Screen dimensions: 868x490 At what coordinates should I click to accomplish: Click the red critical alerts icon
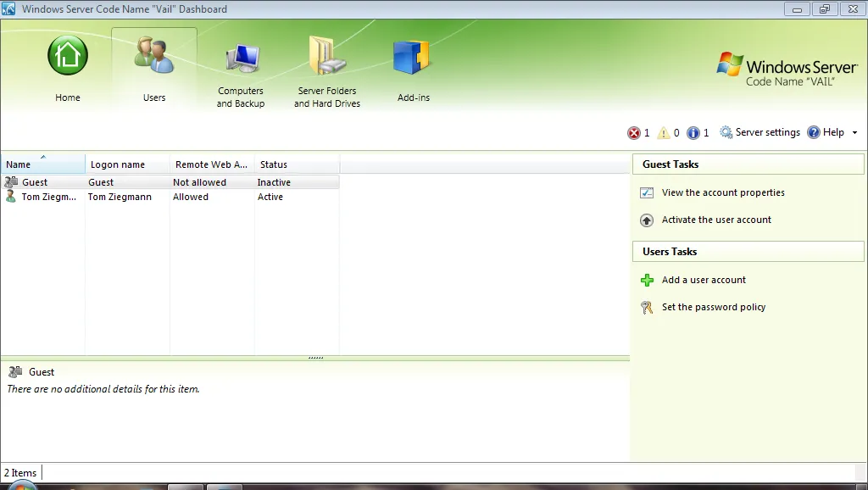click(633, 133)
